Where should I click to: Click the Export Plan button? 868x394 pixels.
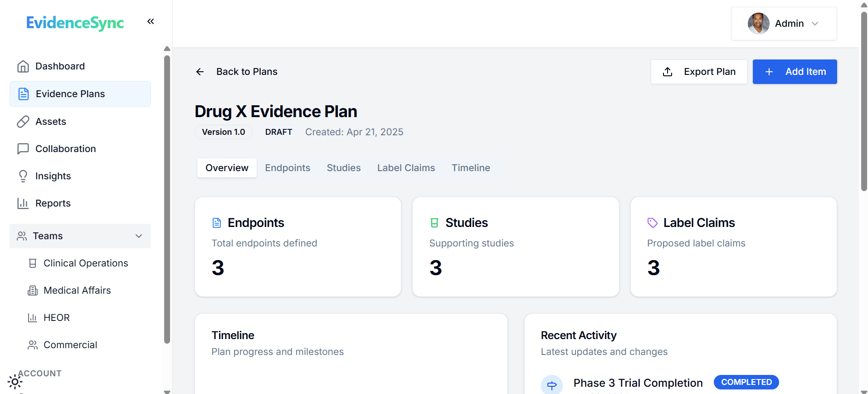698,72
